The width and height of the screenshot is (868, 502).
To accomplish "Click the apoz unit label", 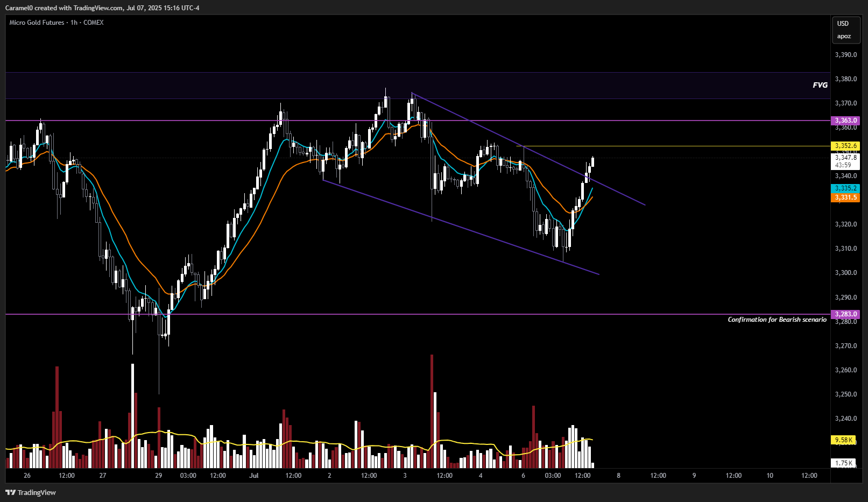I will [x=844, y=37].
